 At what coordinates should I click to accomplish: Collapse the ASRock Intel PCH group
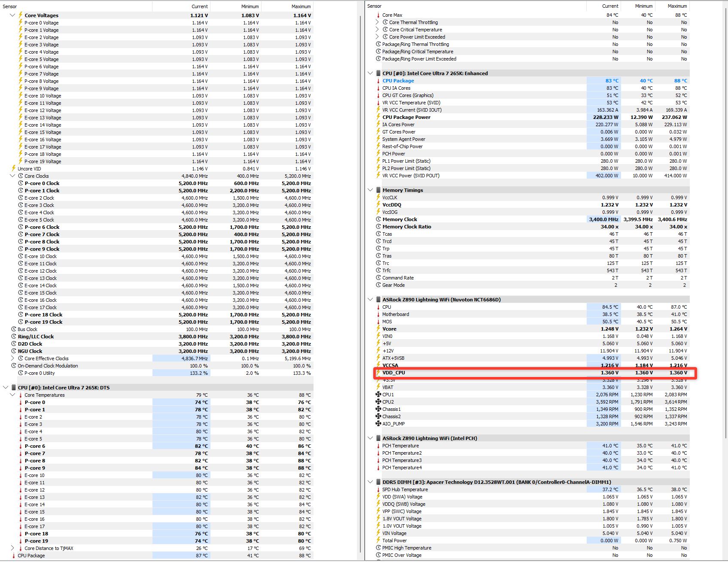(370, 438)
